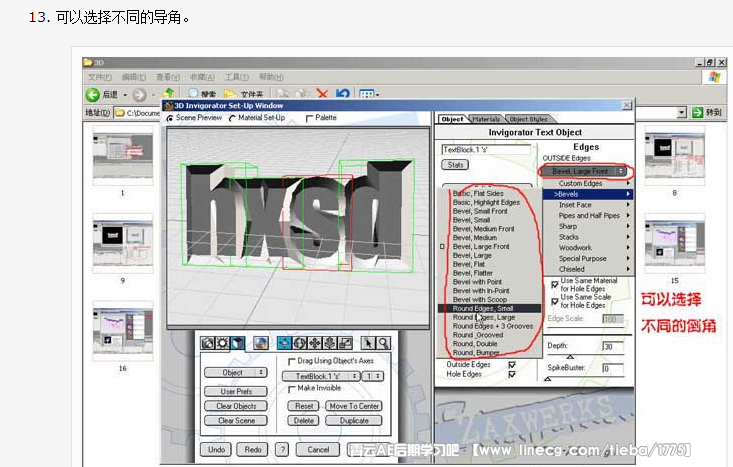Switch to the Materials tab
The width and height of the screenshot is (733, 467).
(486, 119)
